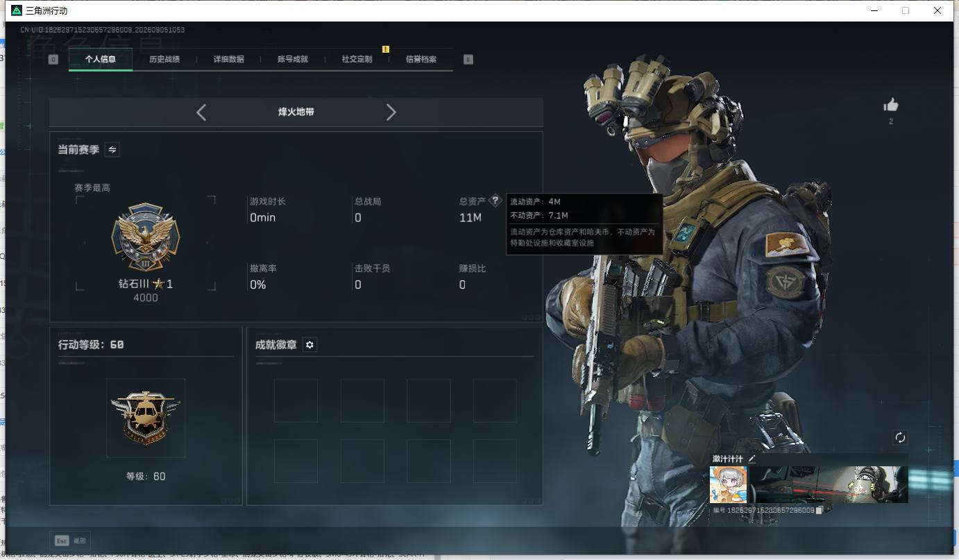This screenshot has width=959, height=560.
Task: Click the 行动等级: 60 heading
Action: (91, 345)
